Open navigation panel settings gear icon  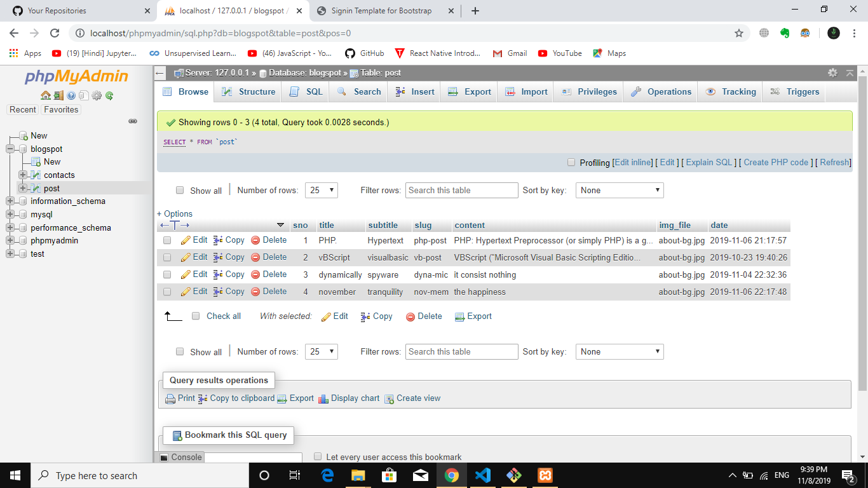[x=97, y=95]
